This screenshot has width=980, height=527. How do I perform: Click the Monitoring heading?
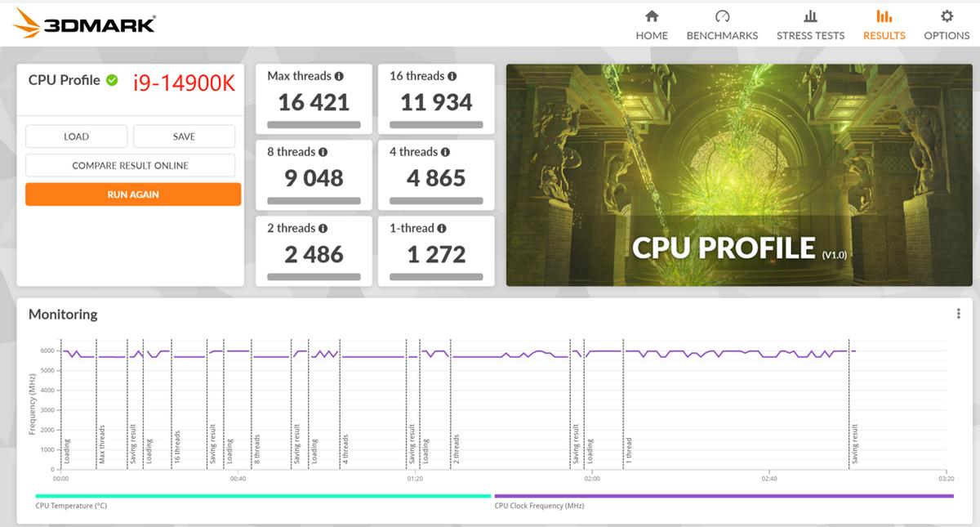coord(63,314)
